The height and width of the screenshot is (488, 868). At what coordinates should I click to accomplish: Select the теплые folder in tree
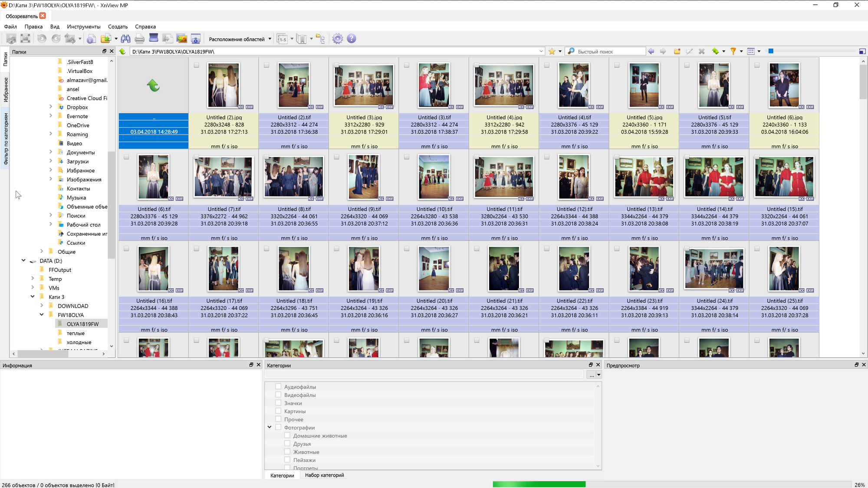76,333
